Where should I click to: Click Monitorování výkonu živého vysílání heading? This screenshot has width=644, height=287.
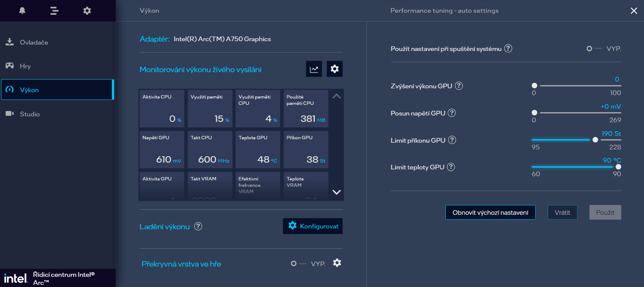tap(200, 70)
